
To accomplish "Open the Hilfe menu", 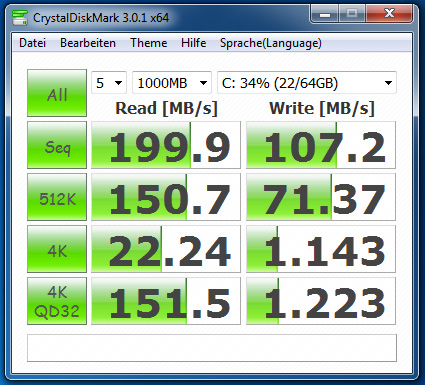I will point(193,43).
